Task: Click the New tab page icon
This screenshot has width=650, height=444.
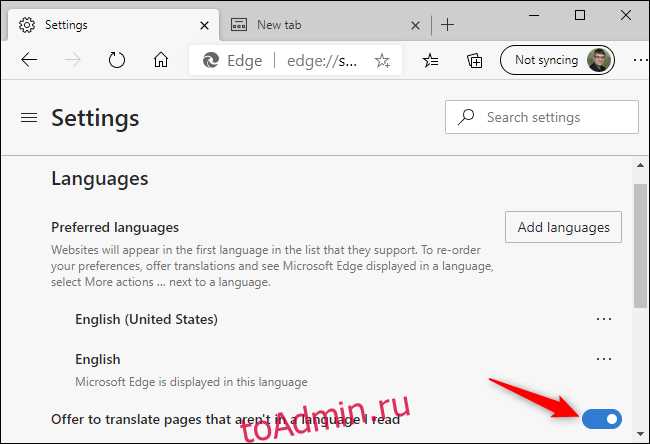Action: (x=239, y=25)
